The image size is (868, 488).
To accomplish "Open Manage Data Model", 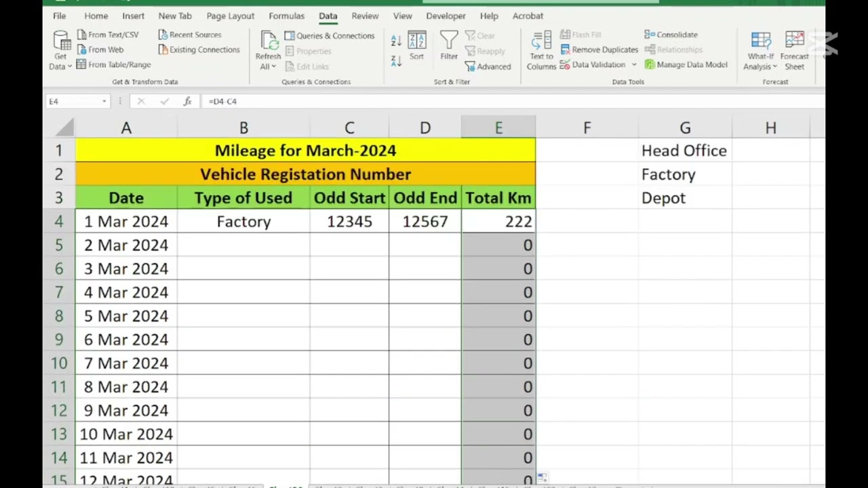I will click(686, 64).
